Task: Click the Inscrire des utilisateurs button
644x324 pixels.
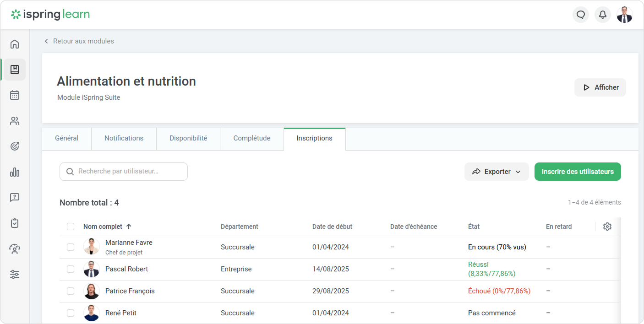Action: [x=578, y=172]
